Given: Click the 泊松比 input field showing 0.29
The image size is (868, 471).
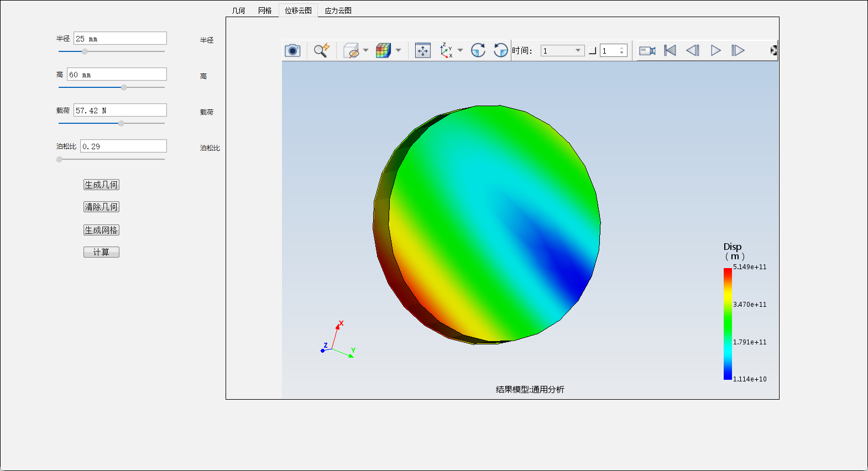Looking at the screenshot, I should 123,146.
